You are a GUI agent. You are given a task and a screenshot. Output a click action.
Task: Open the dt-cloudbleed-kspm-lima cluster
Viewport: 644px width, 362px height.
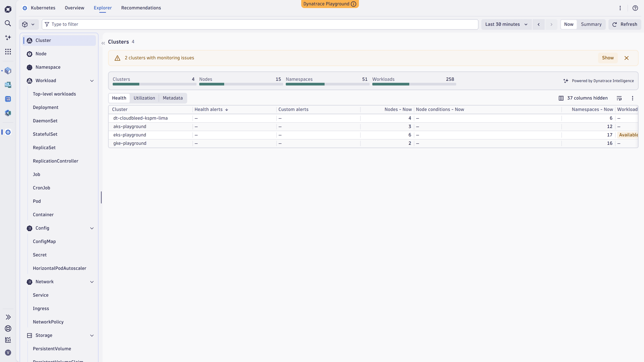tap(141, 118)
